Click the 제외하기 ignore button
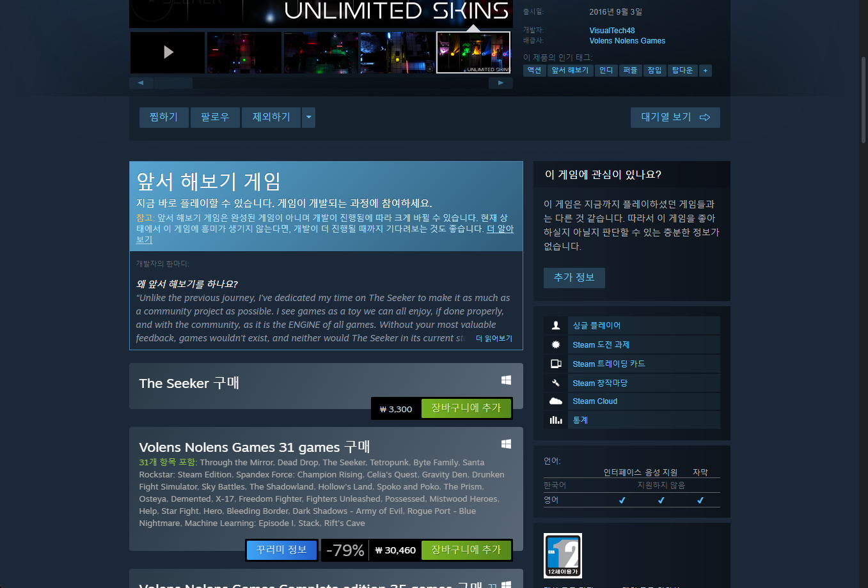 [x=271, y=118]
